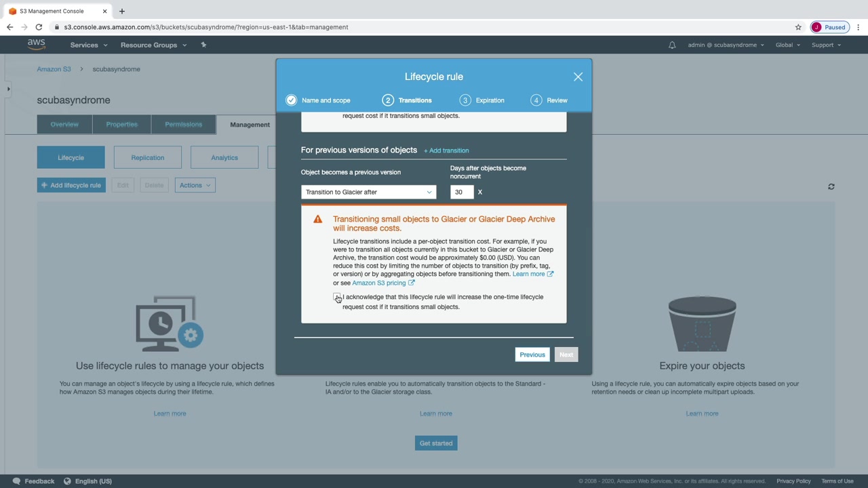This screenshot has height=488, width=868.
Task: Click the pin shortcuts icon
Action: click(203, 45)
